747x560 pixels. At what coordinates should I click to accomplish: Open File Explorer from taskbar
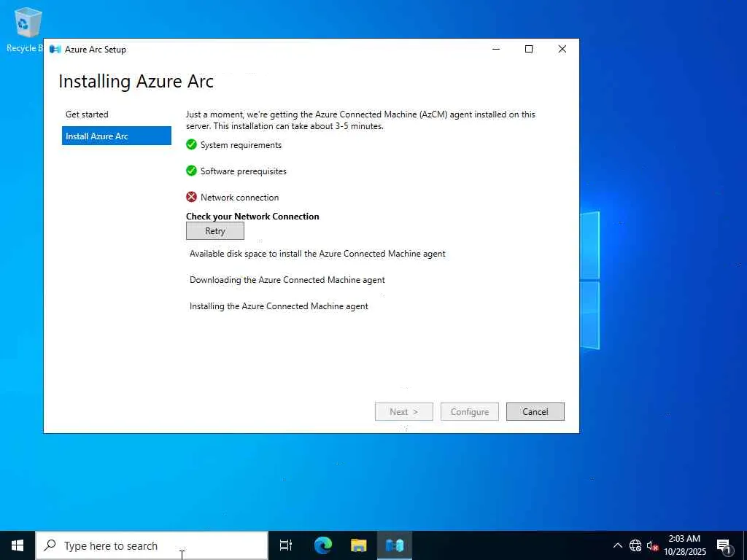click(x=358, y=545)
